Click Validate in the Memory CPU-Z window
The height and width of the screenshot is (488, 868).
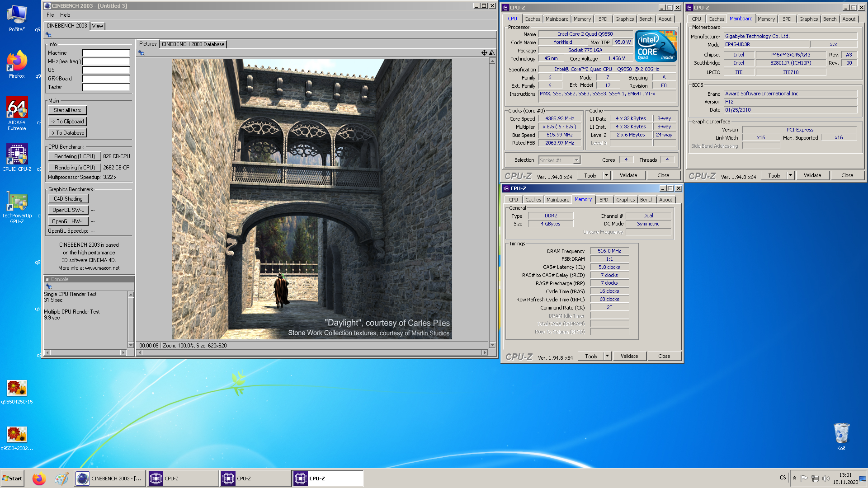629,356
